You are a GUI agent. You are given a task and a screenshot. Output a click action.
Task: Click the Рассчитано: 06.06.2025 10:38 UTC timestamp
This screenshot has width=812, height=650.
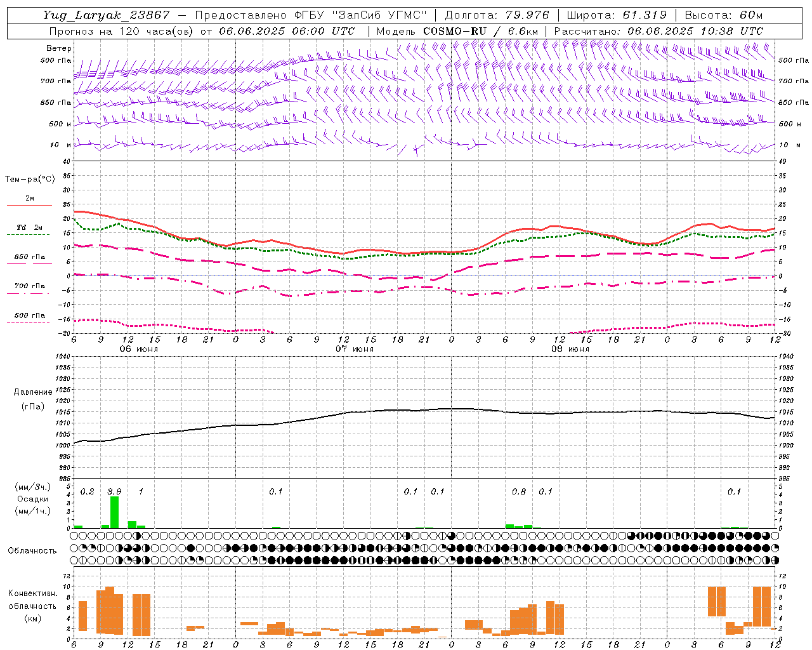659,31
